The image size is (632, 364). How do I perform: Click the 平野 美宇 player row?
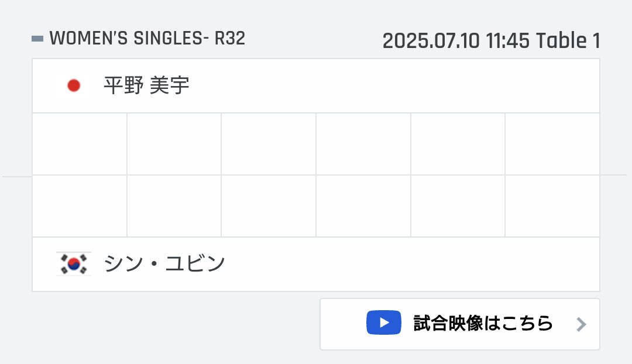316,86
